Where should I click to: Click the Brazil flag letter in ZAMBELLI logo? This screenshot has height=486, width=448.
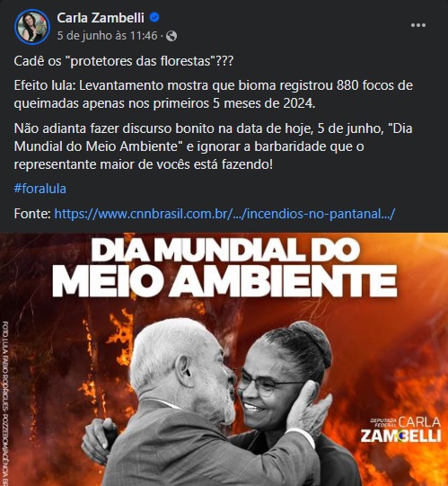coord(402,436)
